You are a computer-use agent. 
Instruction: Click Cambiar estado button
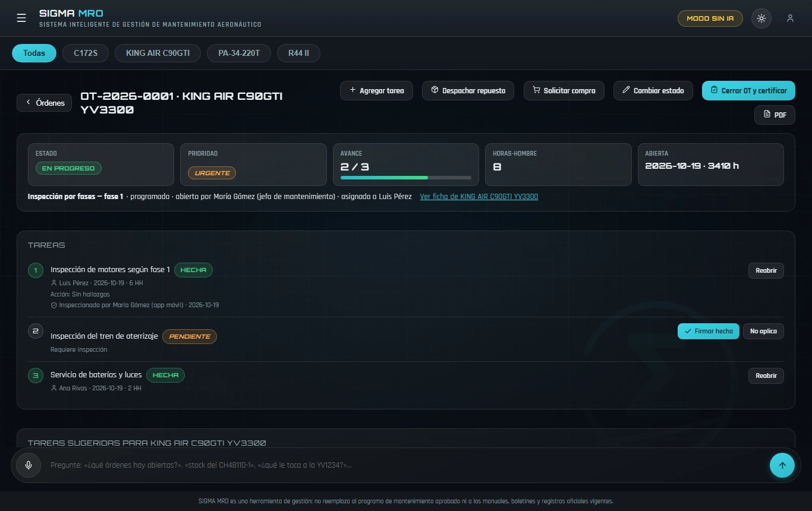click(x=653, y=90)
